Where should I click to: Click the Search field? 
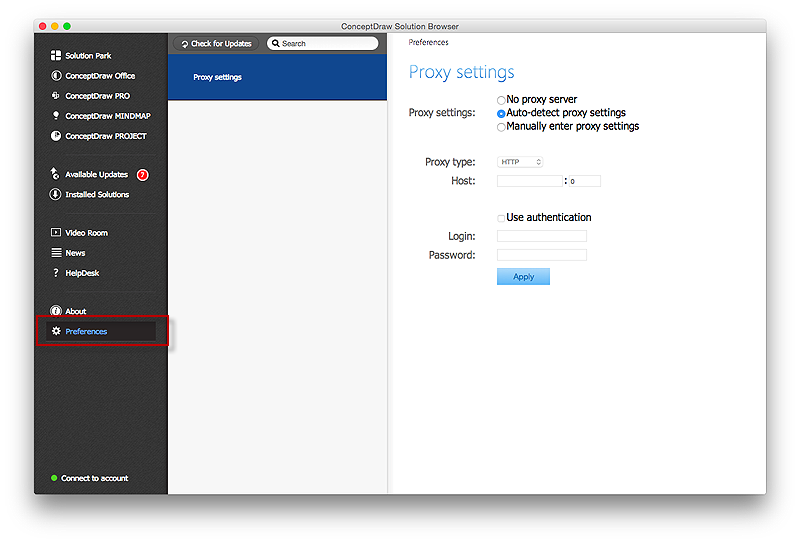point(323,43)
